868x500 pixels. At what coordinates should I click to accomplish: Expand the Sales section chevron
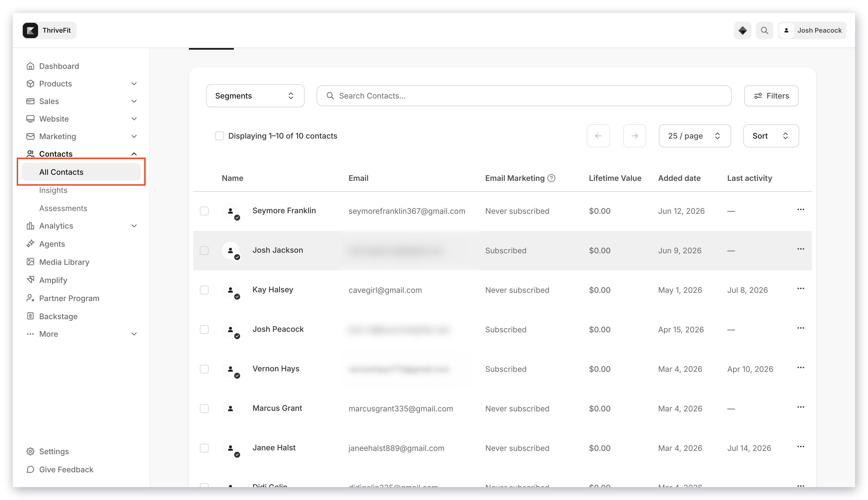pyautogui.click(x=134, y=101)
